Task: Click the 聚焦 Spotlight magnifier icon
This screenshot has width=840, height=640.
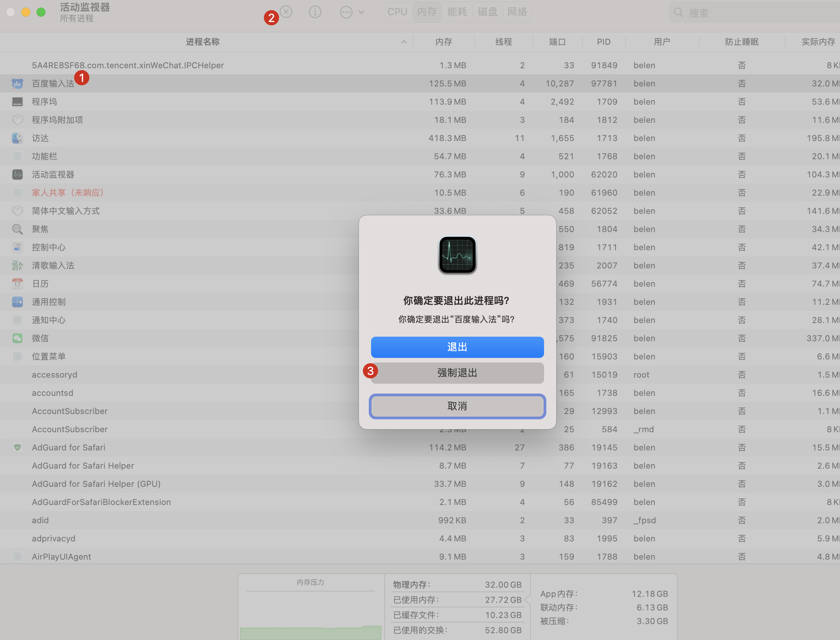Action: (x=17, y=229)
